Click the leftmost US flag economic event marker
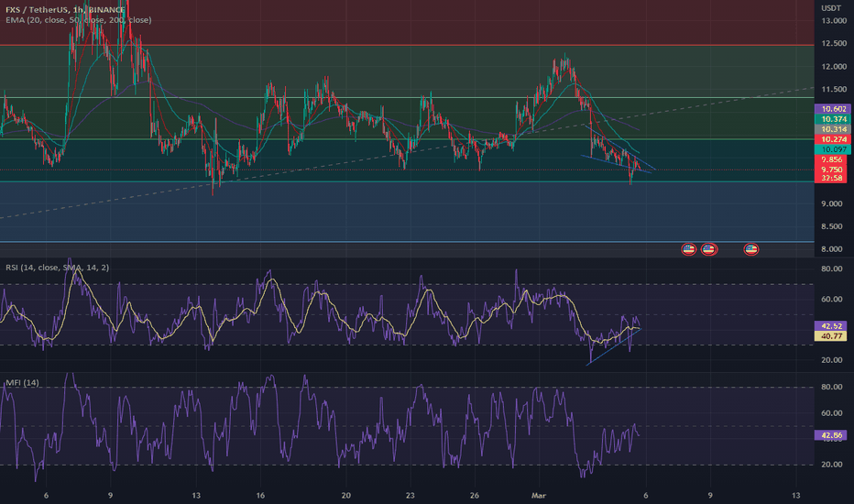The image size is (854, 504). (688, 249)
